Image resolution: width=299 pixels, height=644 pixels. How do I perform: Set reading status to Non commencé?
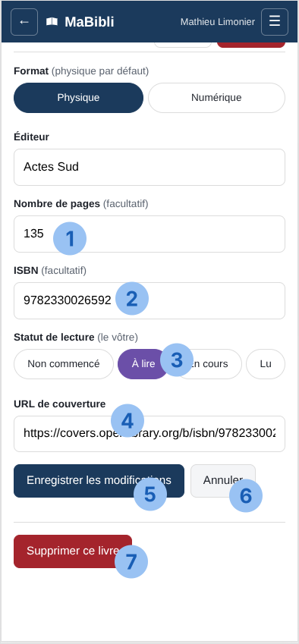(64, 364)
